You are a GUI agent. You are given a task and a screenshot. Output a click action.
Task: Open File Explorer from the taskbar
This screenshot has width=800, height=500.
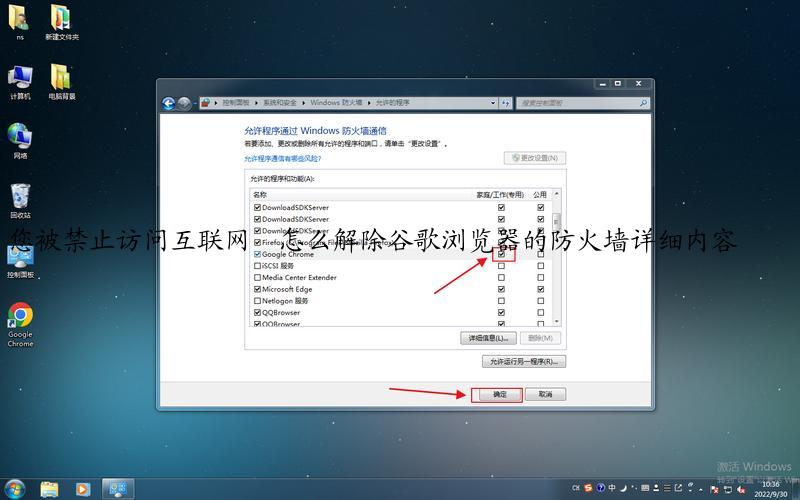49,489
